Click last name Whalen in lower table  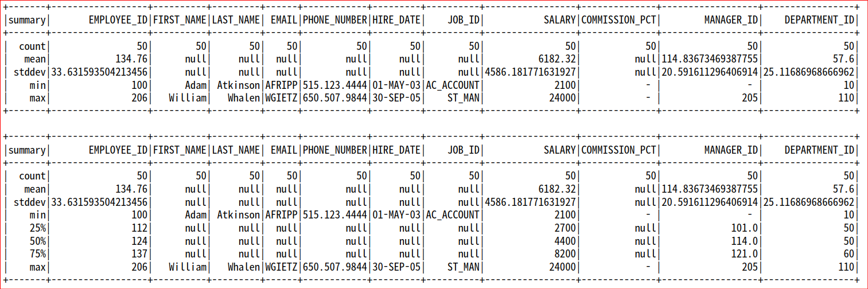244,267
